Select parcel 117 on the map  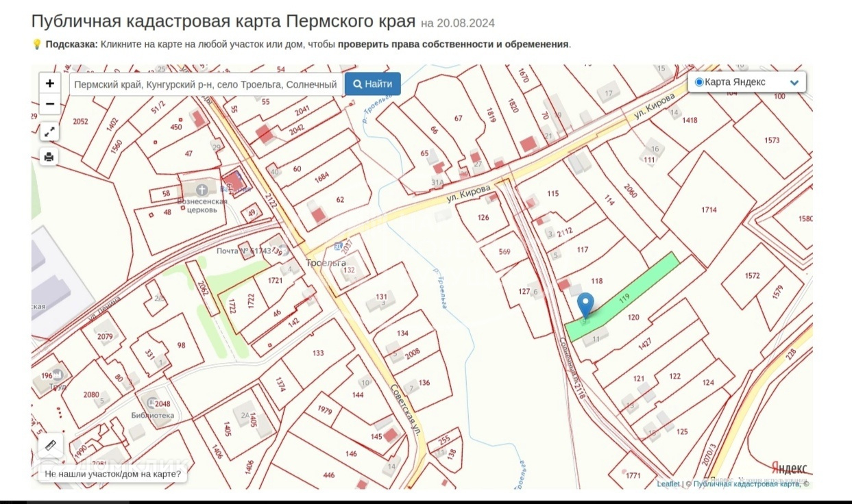pyautogui.click(x=583, y=250)
